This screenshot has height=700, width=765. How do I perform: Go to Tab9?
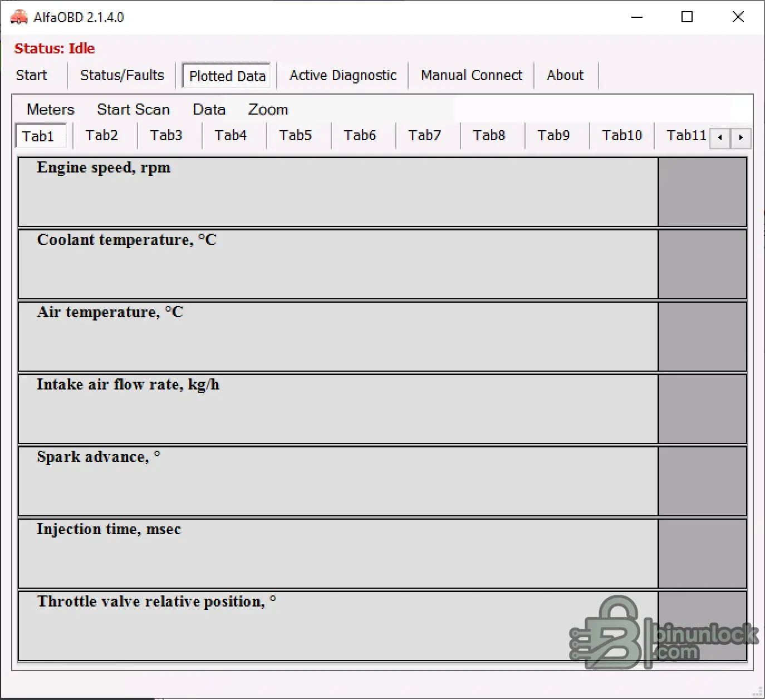pos(554,136)
